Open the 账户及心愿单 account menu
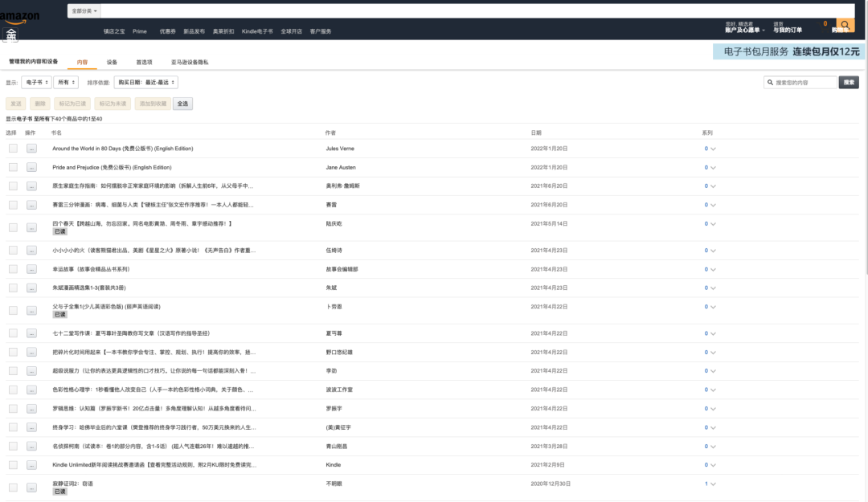The image size is (868, 502). [744, 27]
